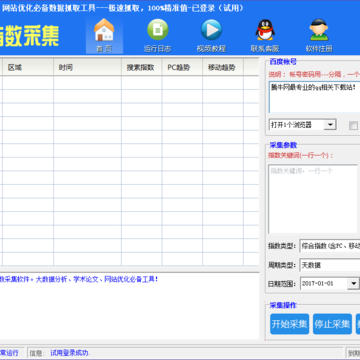Click the 联系客服 penguin icon

[x=265, y=35]
